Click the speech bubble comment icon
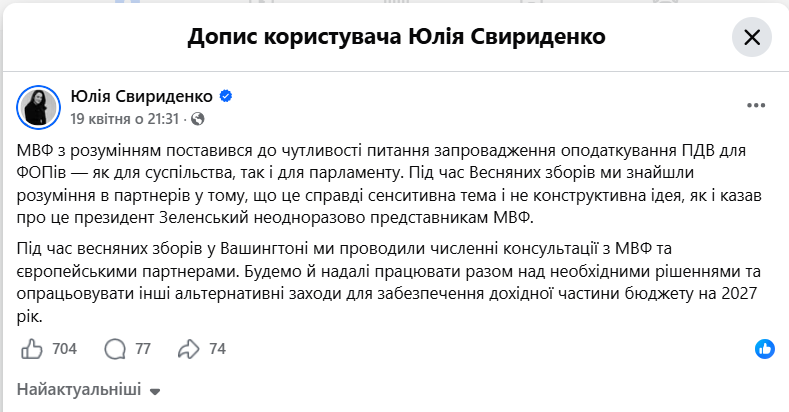789x412 pixels. coord(115,349)
